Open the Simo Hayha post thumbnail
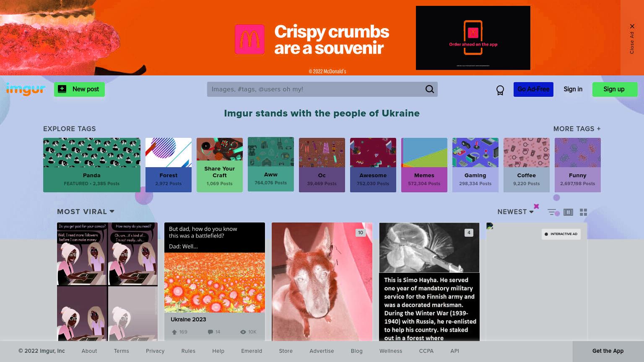This screenshot has width=644, height=362. tap(429, 282)
